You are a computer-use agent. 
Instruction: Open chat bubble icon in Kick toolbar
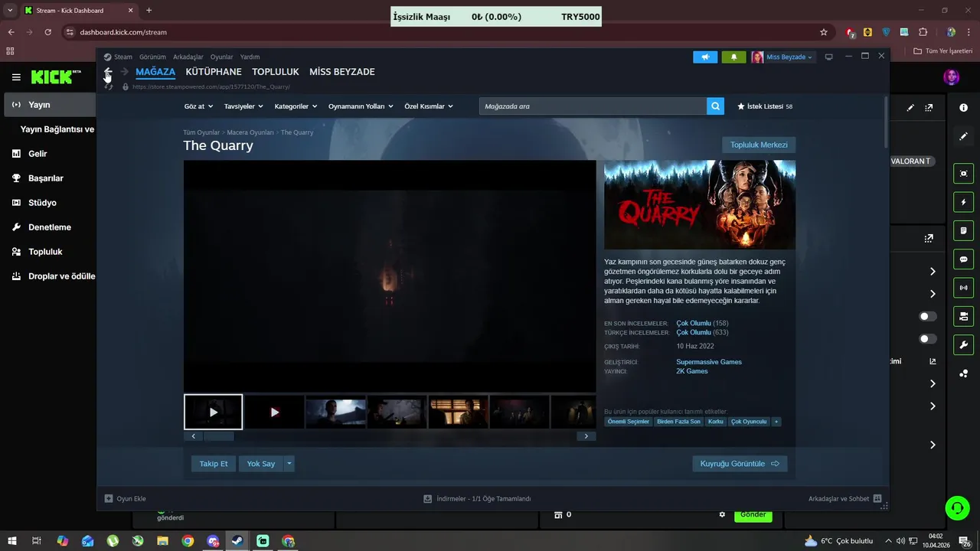point(964,259)
